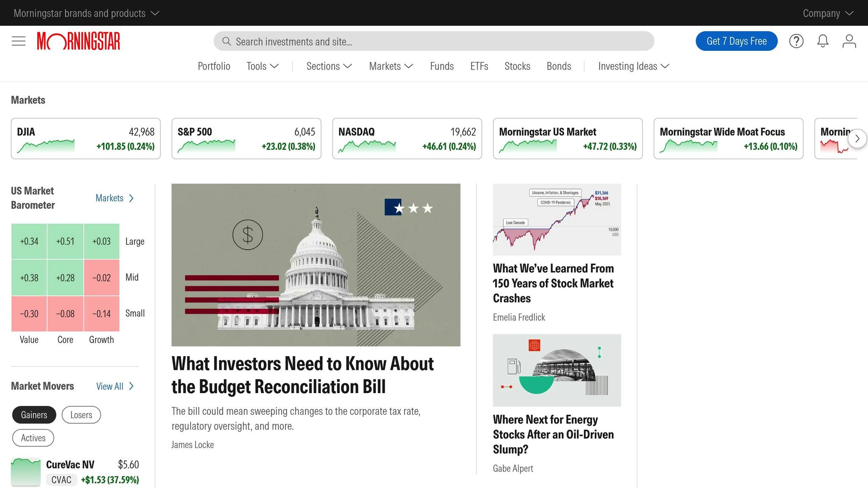Click author Gabe Alpert
The image size is (868, 488).
(x=513, y=469)
